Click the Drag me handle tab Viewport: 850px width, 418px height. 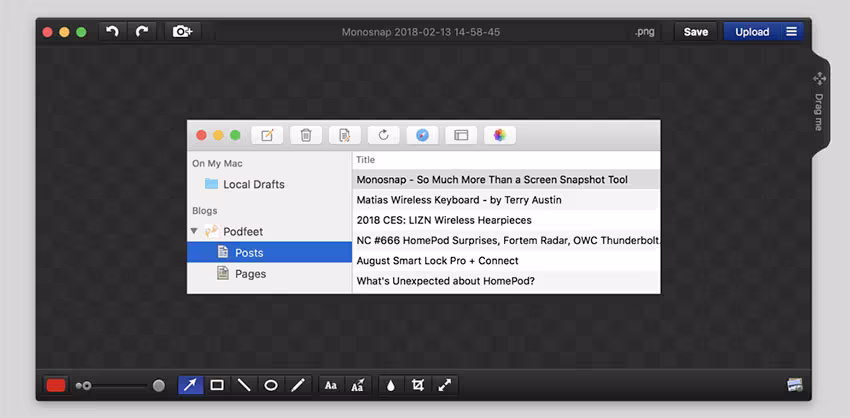pyautogui.click(x=820, y=103)
